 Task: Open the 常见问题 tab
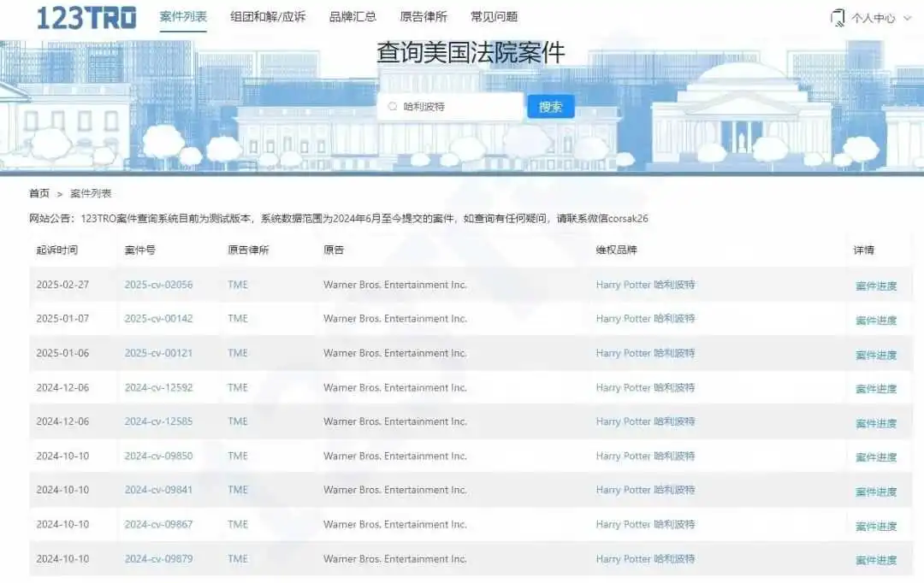coord(494,16)
